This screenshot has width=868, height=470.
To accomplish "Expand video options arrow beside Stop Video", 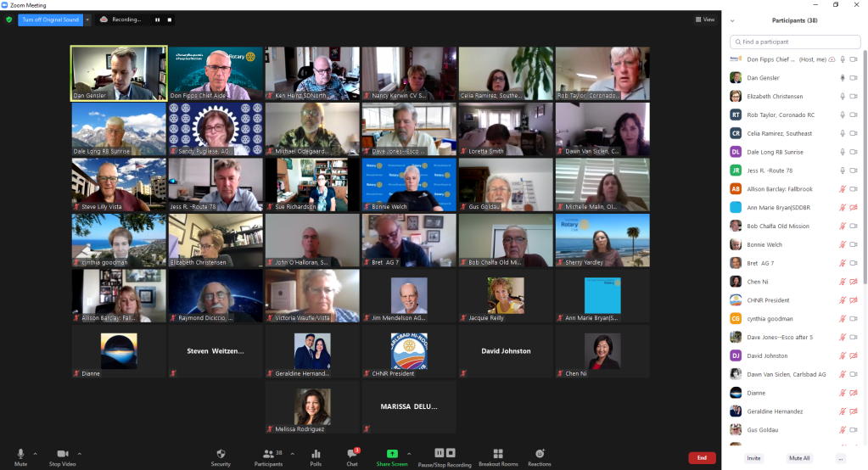I will pyautogui.click(x=80, y=454).
